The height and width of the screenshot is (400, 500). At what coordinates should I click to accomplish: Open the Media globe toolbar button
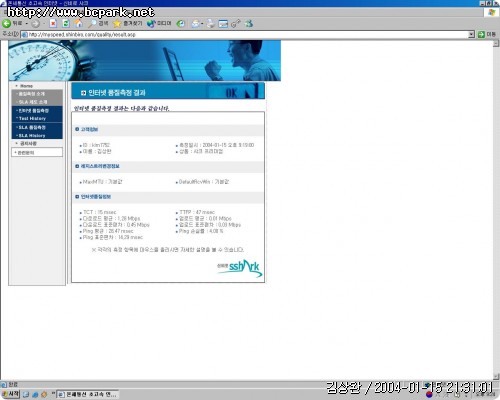tap(159, 24)
